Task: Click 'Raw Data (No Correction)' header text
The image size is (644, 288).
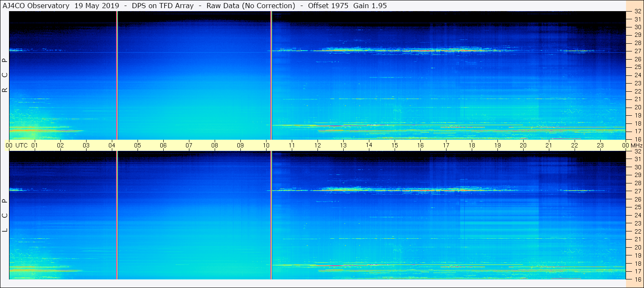Action: pyautogui.click(x=251, y=6)
